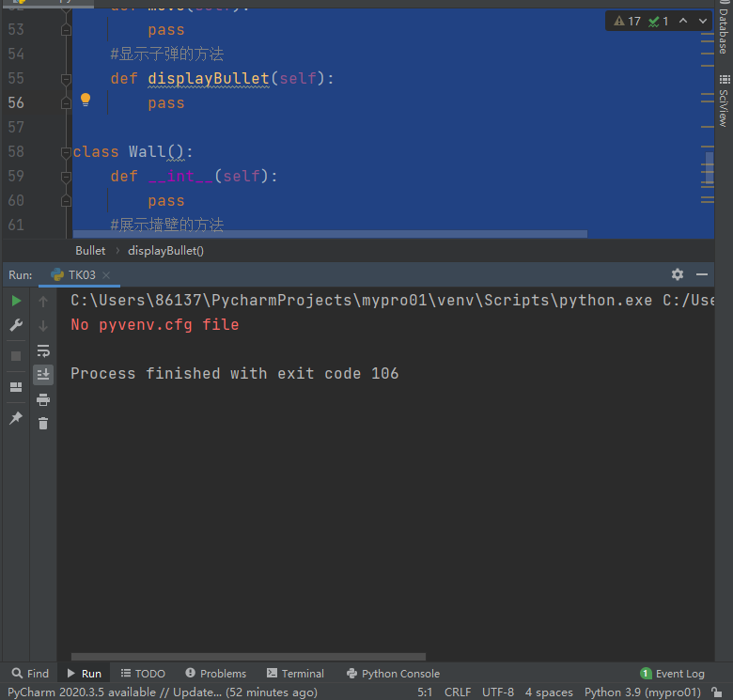Click the stop process square icon
The image size is (733, 700).
click(x=16, y=356)
